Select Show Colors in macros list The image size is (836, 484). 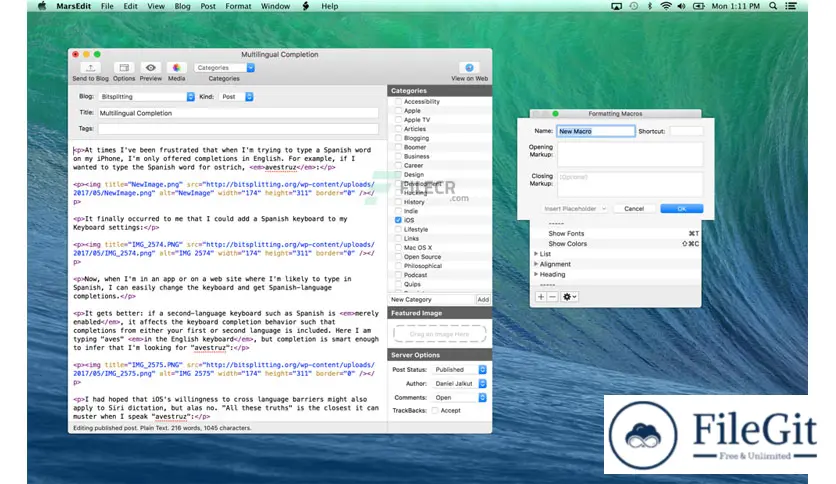click(x=567, y=244)
